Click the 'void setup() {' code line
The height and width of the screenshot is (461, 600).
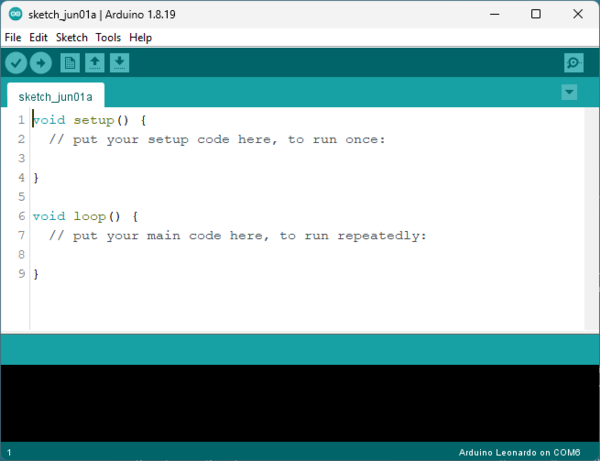click(90, 120)
